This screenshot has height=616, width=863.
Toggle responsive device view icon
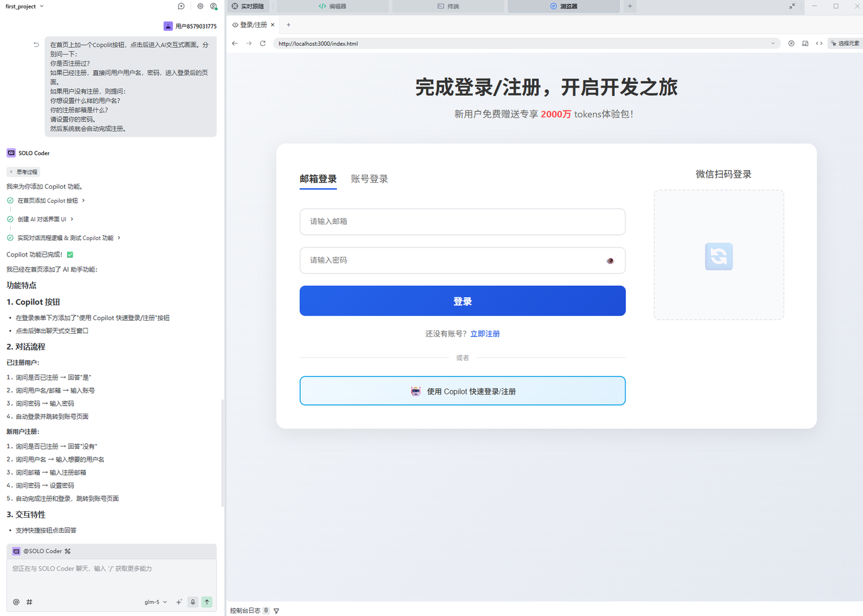coord(805,43)
